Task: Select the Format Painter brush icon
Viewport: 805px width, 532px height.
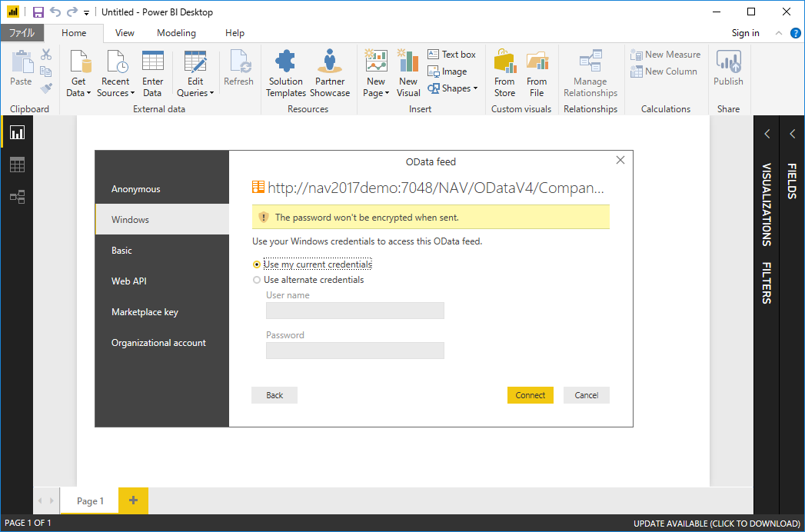Action: (46, 88)
